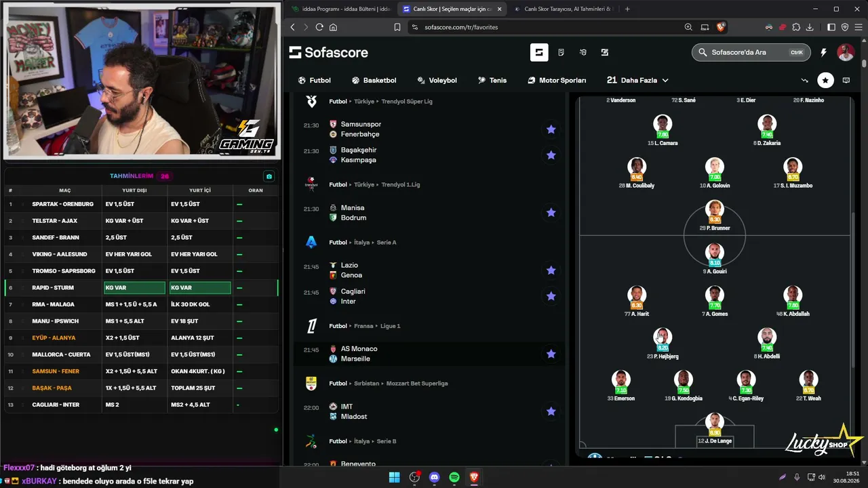Toggle the browser sidebar panel
Screen dimensions: 868x488
pyautogui.click(x=831, y=27)
